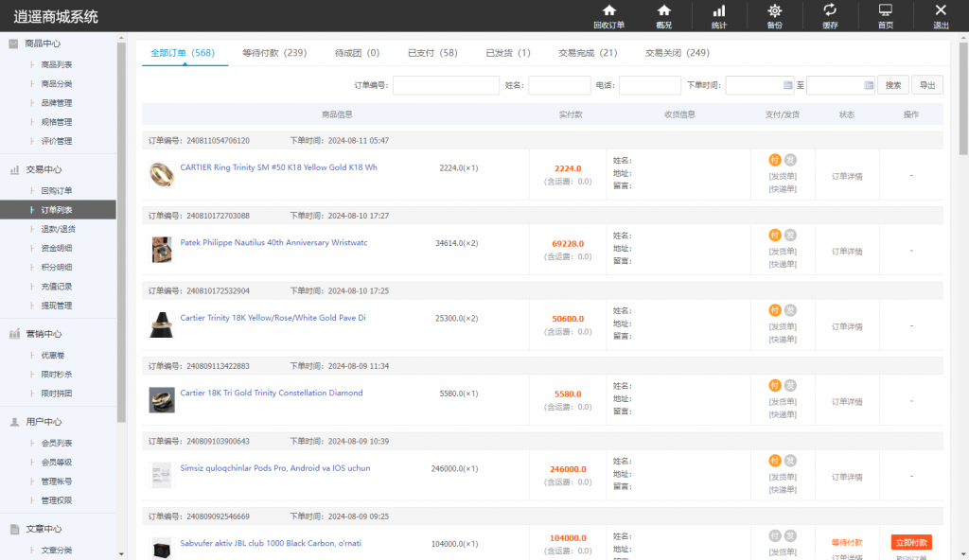
Task: Switch to 全部订单 (568) tab
Action: pos(183,53)
